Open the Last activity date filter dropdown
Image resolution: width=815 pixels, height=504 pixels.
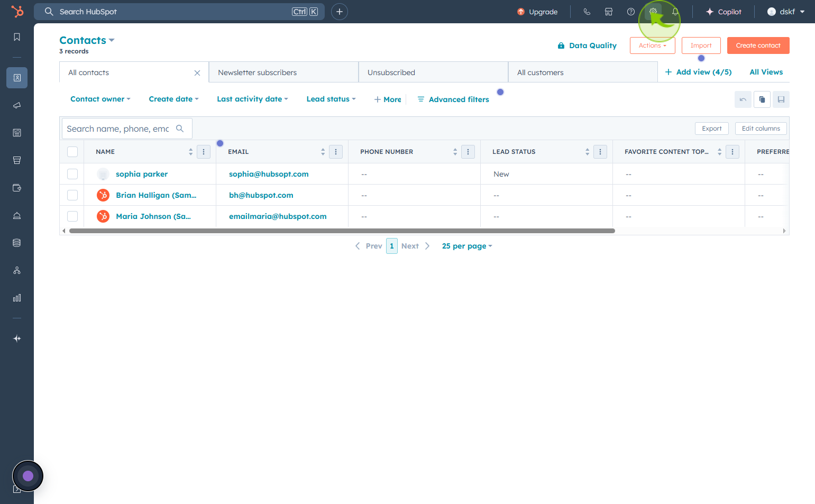click(252, 99)
